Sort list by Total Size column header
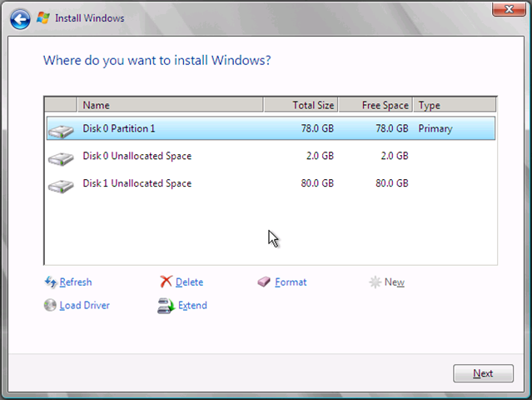 301,105
